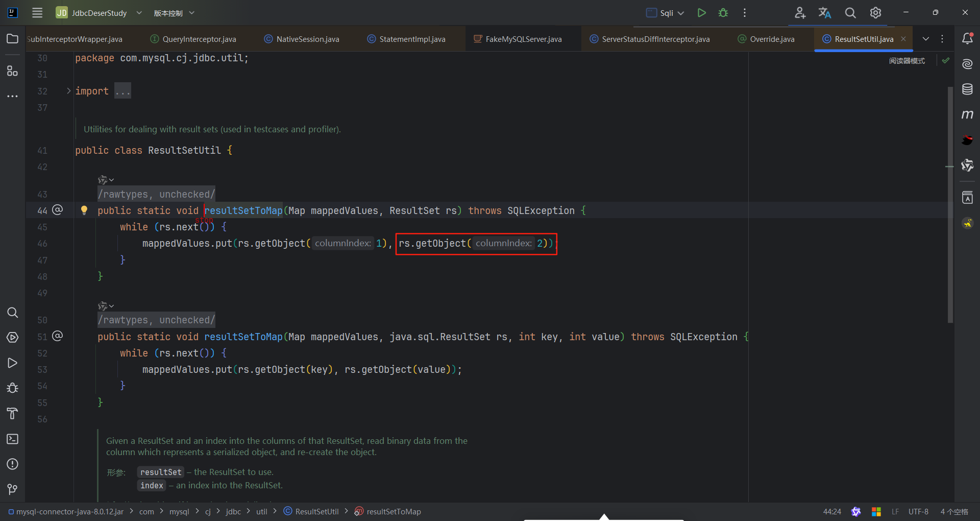Click the inspections green checkmark widget
Image resolution: width=980 pixels, height=521 pixels.
click(x=946, y=60)
